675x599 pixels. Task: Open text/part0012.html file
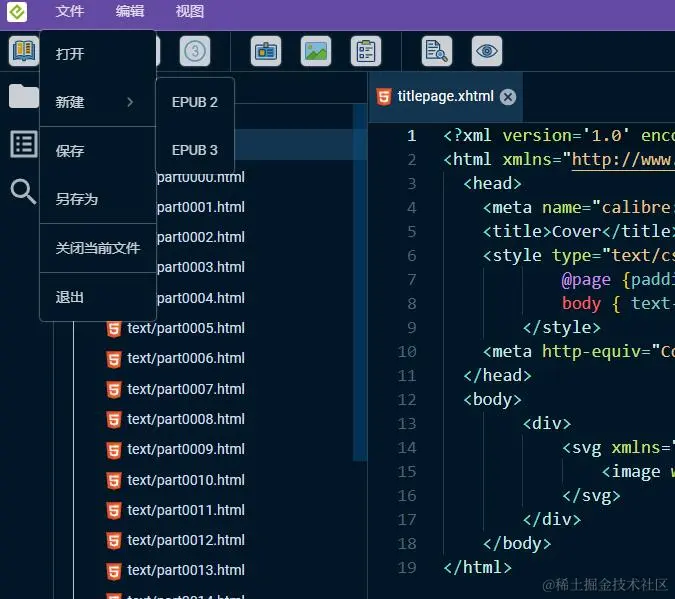pos(186,540)
